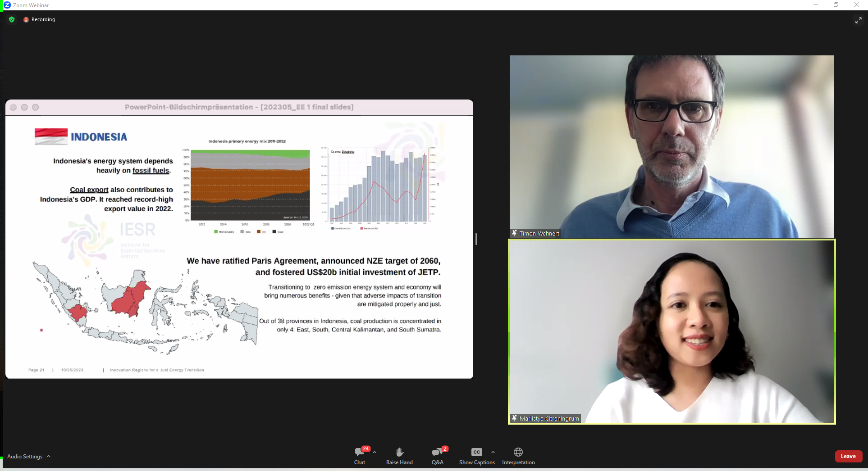This screenshot has height=471, width=868.
Task: Expand the Show Captions options arrow
Action: (493, 452)
